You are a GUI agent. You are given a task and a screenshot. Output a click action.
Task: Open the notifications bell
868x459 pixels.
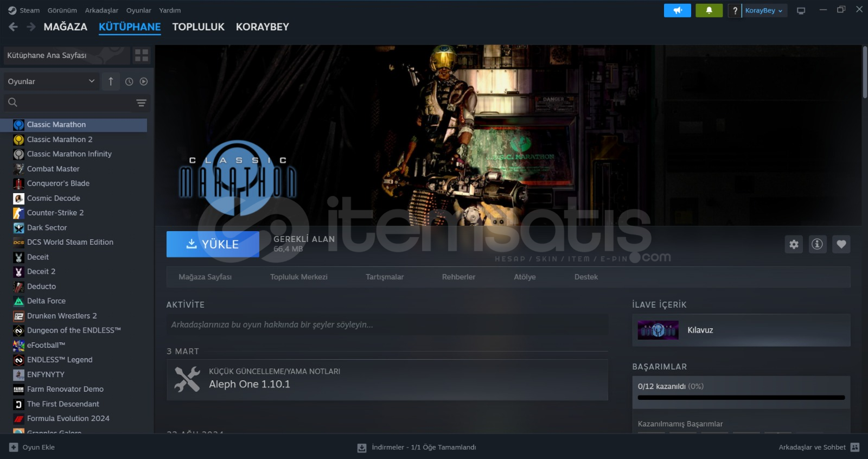point(709,10)
